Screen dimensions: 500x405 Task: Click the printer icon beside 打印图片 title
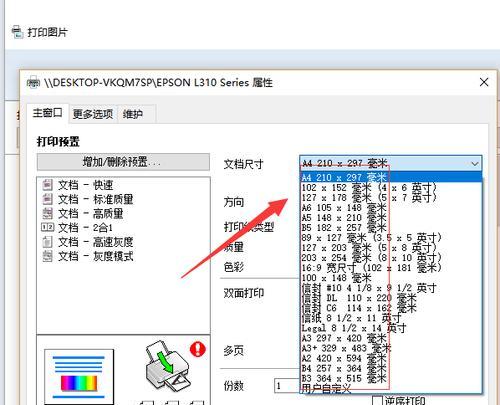[x=17, y=32]
